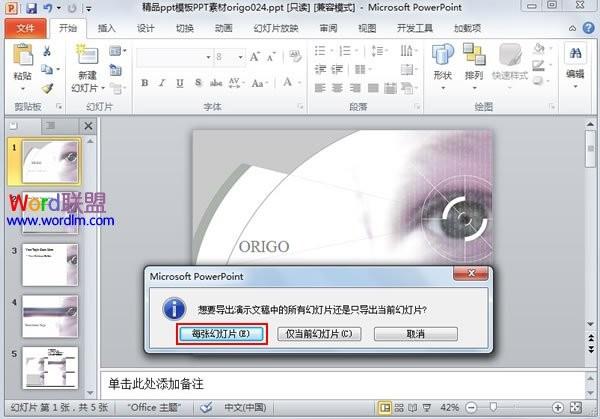This screenshot has width=600, height=419.
Task: Expand the font size dropdown
Action: pyautogui.click(x=241, y=57)
